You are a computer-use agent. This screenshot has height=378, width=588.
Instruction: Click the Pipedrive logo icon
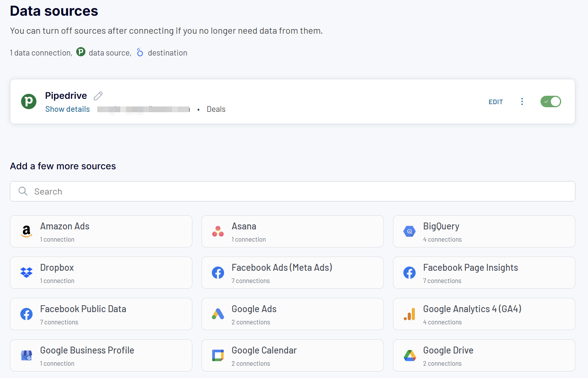(x=29, y=101)
